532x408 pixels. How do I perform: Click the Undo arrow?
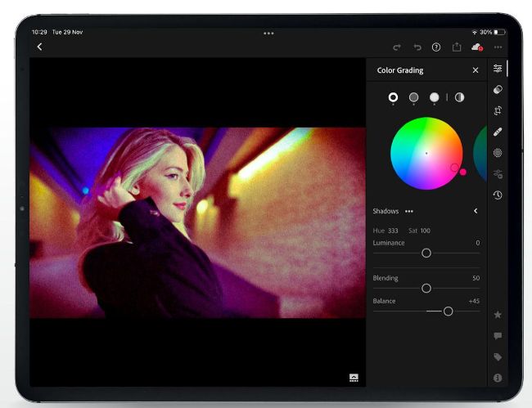tap(417, 47)
